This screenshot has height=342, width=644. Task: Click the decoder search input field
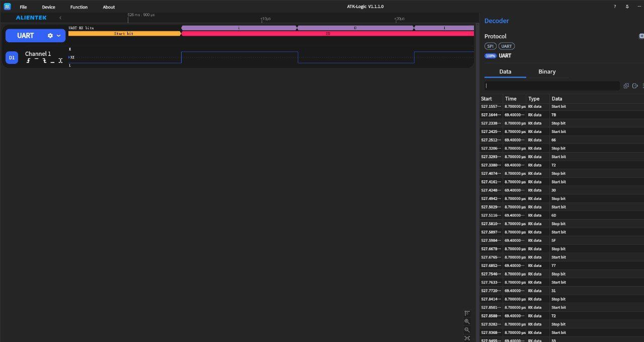[552, 86]
